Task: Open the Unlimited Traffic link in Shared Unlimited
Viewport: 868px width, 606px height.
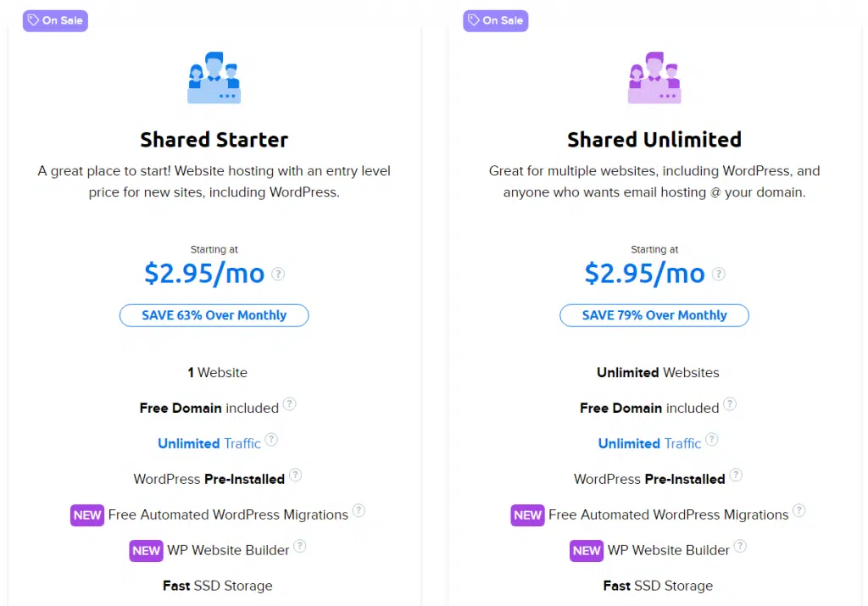Action: (649, 443)
